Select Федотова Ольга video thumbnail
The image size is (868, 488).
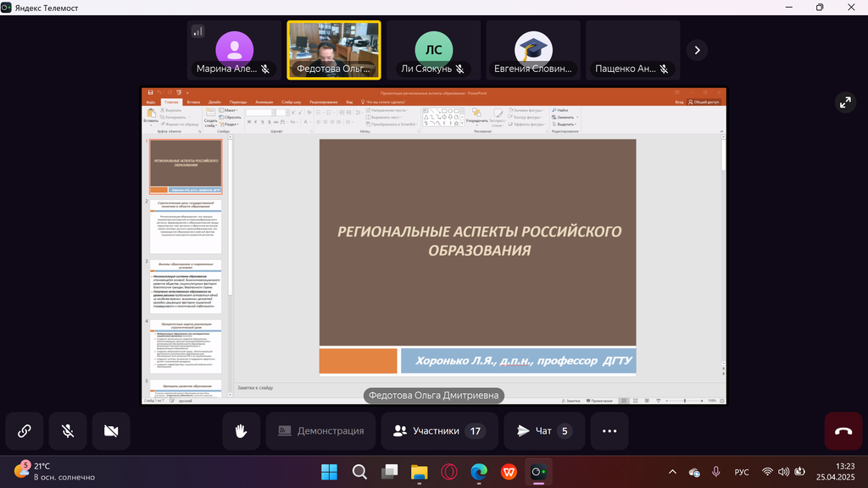pyautogui.click(x=334, y=50)
